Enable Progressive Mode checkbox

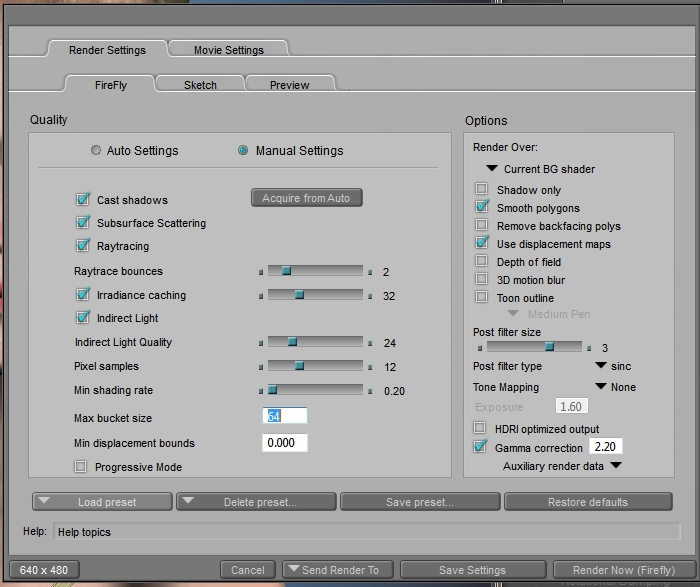pos(81,467)
